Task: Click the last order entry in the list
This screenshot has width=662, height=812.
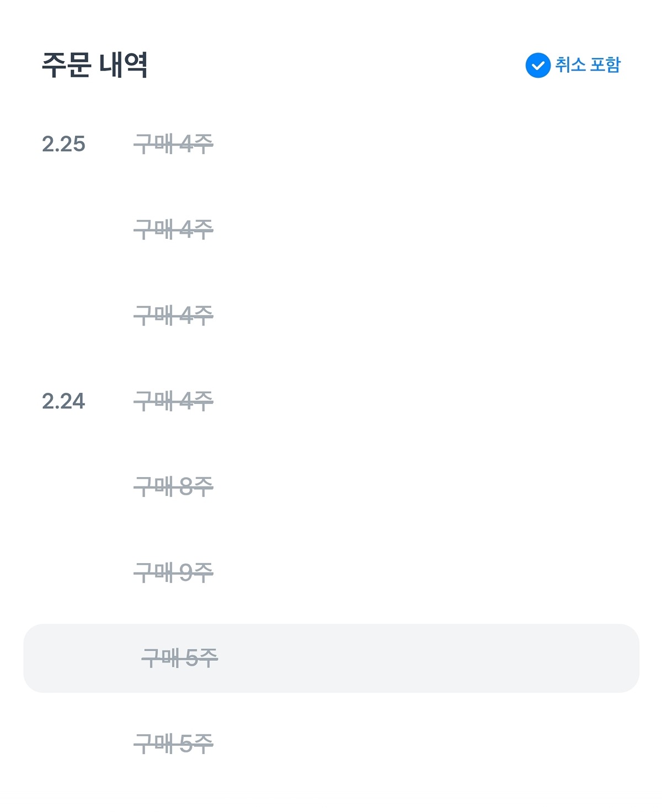Action: (174, 743)
